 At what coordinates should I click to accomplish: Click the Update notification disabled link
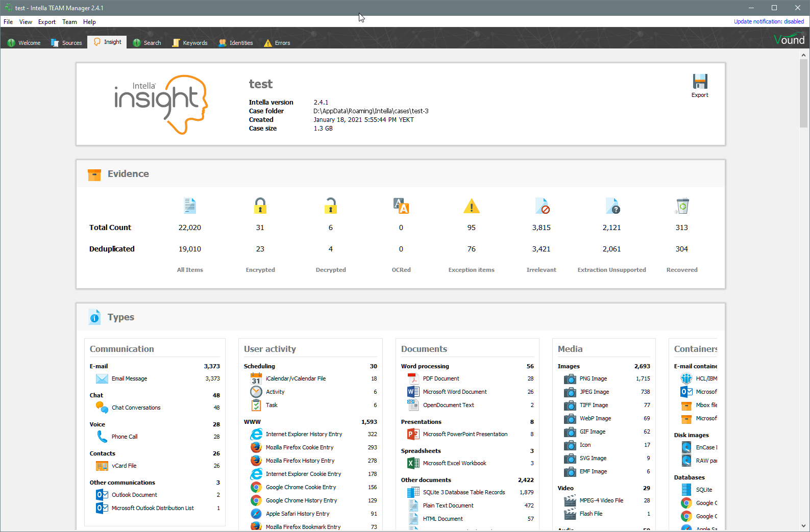pos(769,21)
